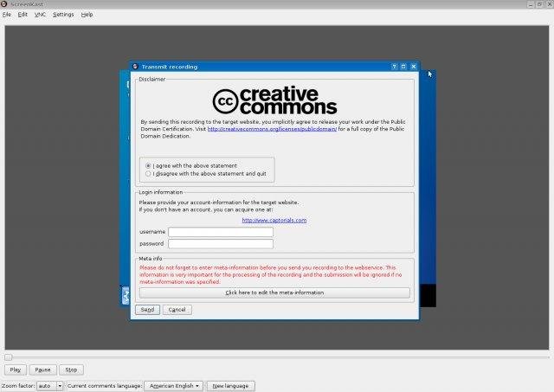Select 'I agree with the above statement'

click(191, 165)
